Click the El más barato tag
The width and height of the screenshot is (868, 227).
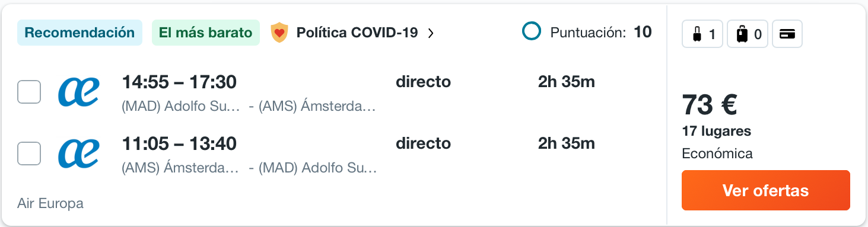click(x=206, y=33)
